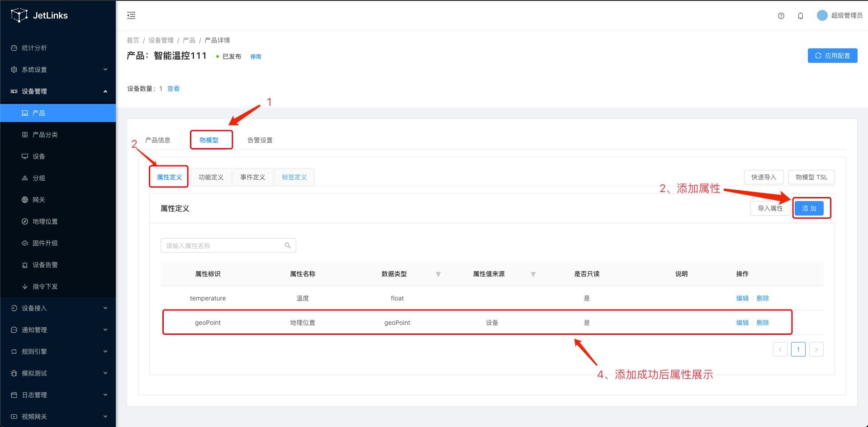Open 网关 in the sidebar

(x=58, y=200)
